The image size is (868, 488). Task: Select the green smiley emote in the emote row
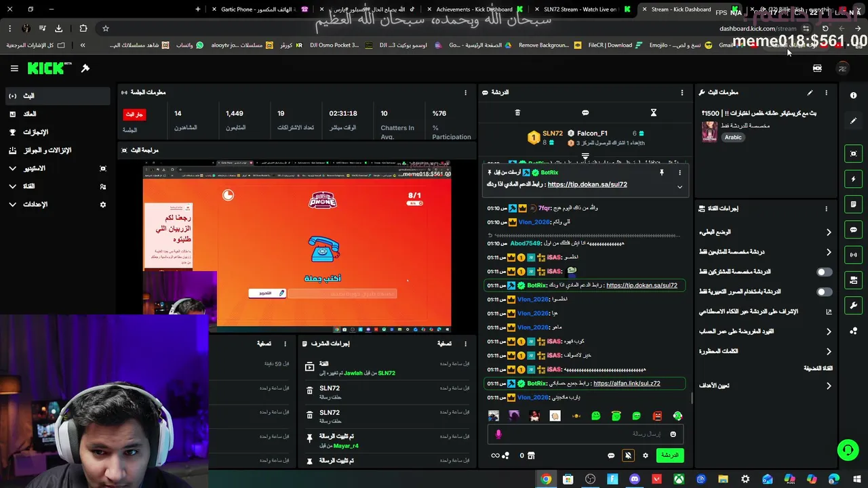coord(595,415)
